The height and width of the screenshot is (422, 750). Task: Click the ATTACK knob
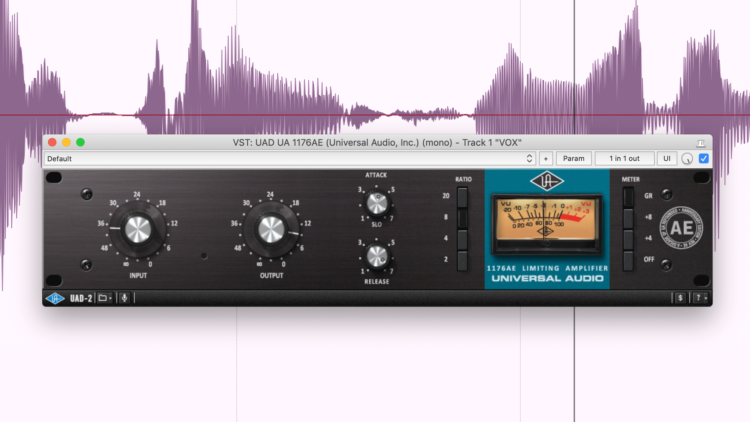click(x=377, y=204)
